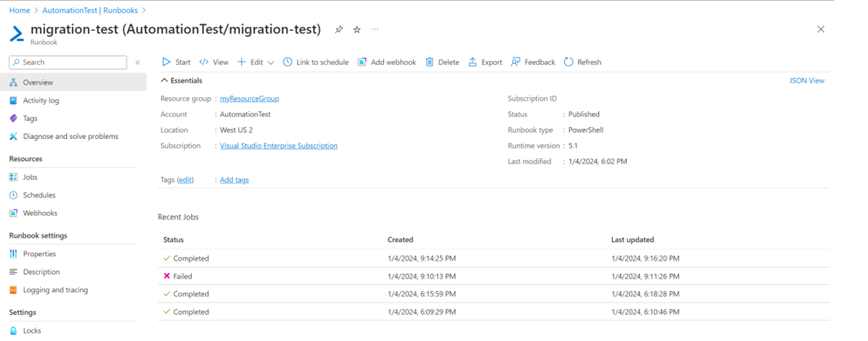Open the Activity log menu item
The width and height of the screenshot is (868, 341).
pos(41,100)
